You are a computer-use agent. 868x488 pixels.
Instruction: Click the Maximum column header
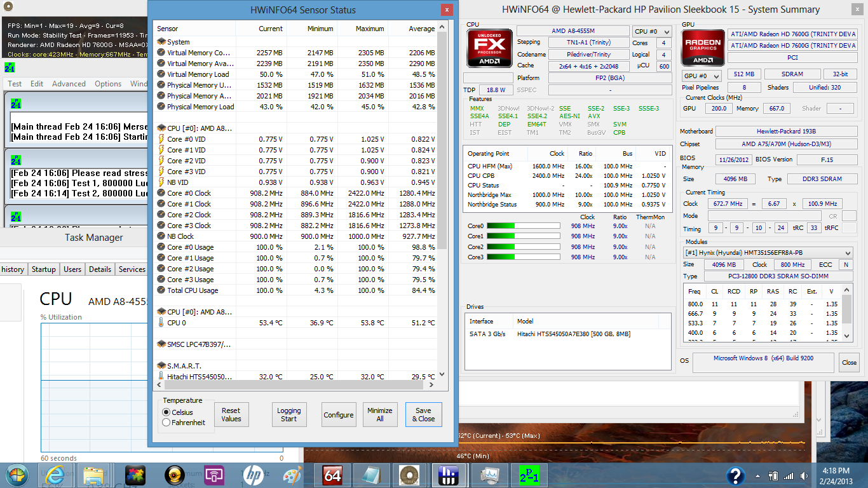tap(362, 29)
